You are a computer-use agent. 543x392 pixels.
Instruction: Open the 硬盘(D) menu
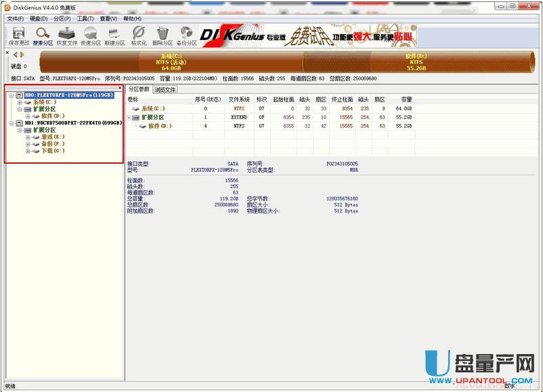[x=37, y=18]
